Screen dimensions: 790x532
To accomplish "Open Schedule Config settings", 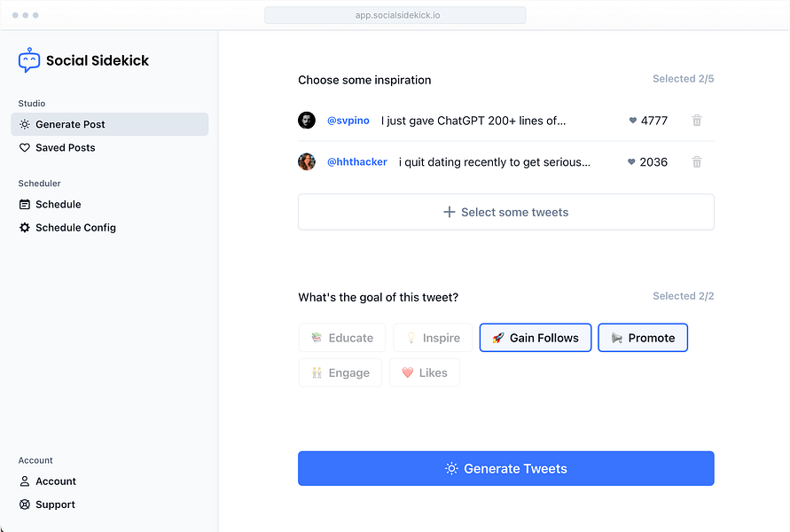I will click(109, 228).
